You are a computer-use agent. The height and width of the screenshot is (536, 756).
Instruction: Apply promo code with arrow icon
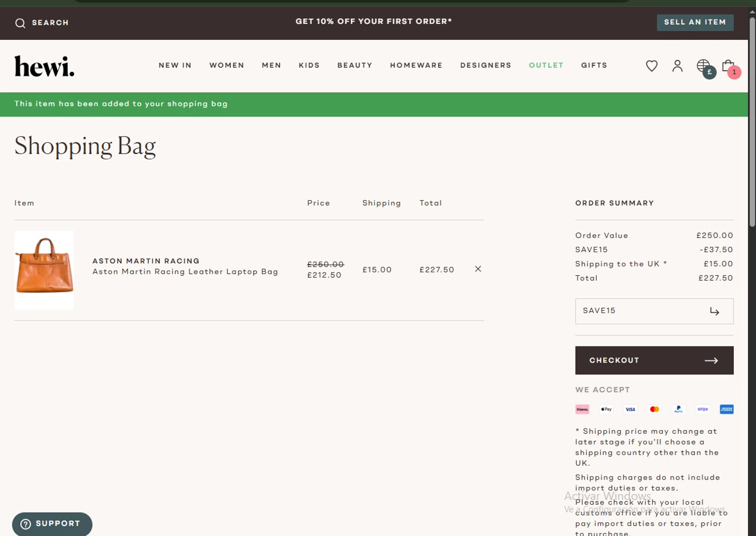[715, 311]
